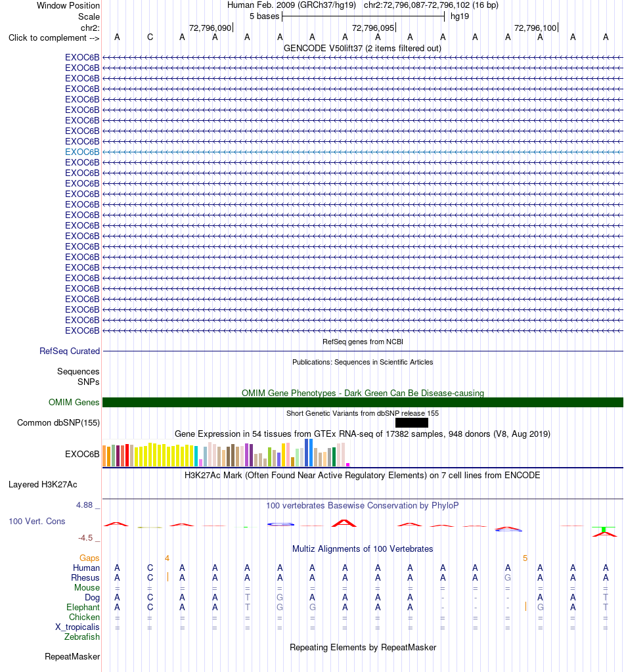Open Repeating Elements by RepeatMasker title
624x672 pixels.
[363, 647]
